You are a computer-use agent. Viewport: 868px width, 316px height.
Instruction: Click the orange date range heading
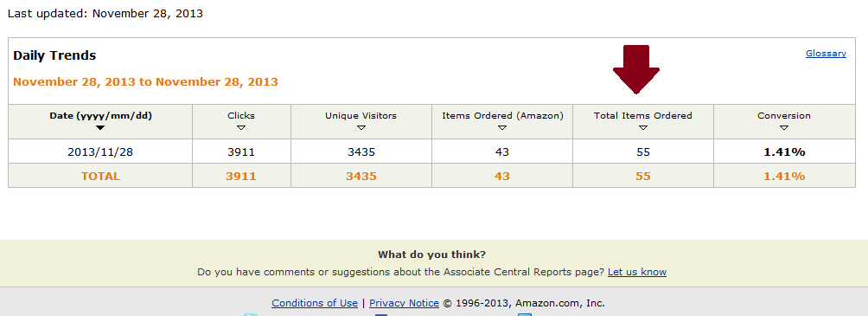click(145, 82)
